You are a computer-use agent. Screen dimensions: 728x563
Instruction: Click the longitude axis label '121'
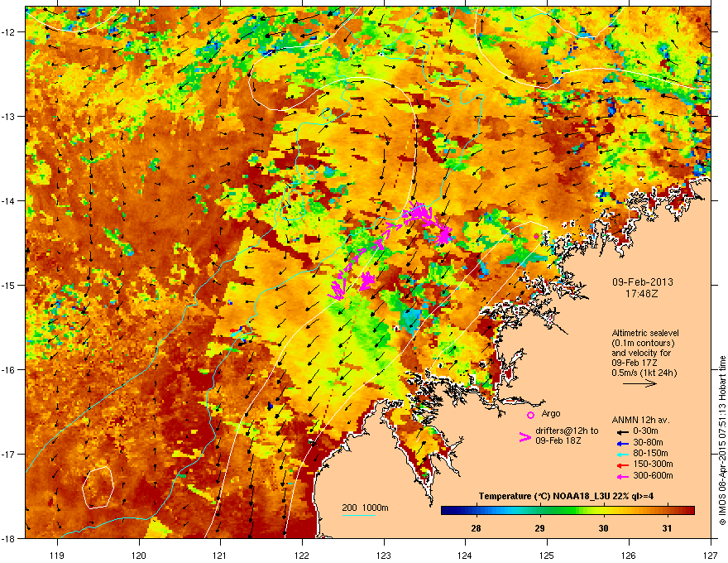(x=220, y=556)
